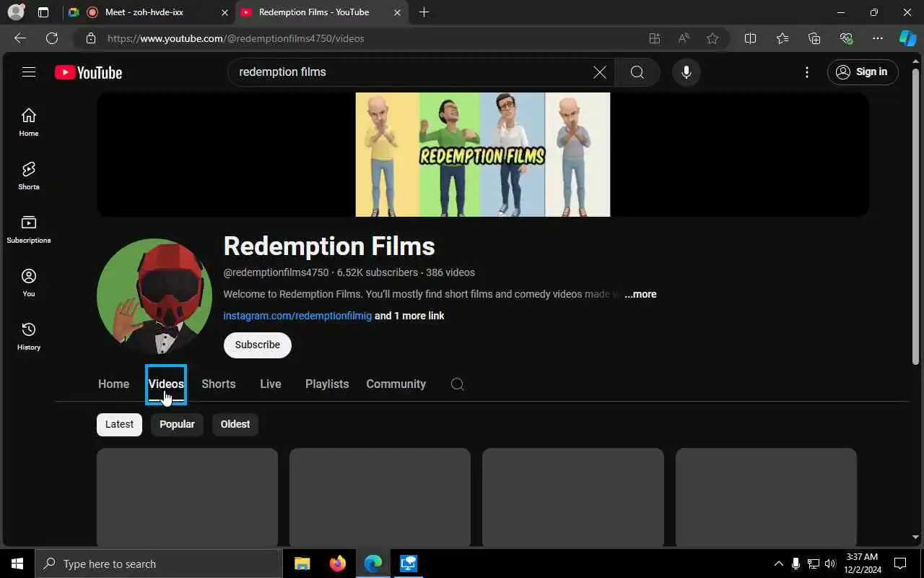Viewport: 924px width, 578px height.
Task: Click the Redemption Films channel banner
Action: [x=483, y=155]
